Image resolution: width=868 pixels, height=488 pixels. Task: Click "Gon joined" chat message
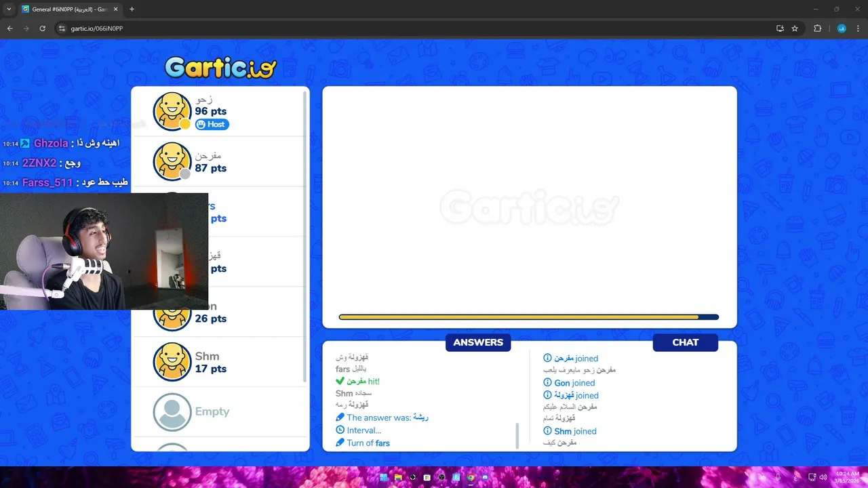pos(576,383)
